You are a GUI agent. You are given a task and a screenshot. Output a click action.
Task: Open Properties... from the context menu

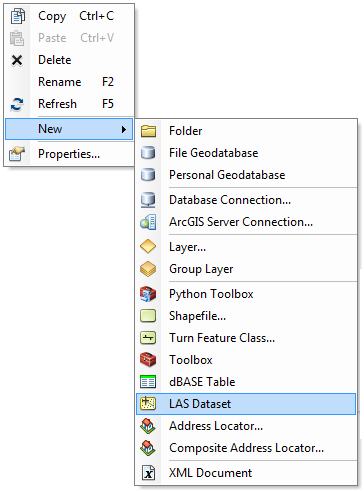[x=69, y=154]
